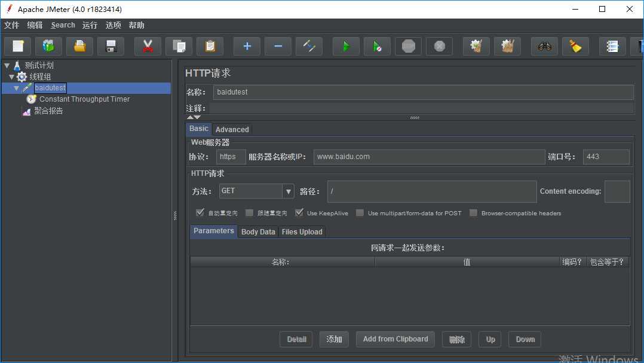Click the Down button

[525, 339]
